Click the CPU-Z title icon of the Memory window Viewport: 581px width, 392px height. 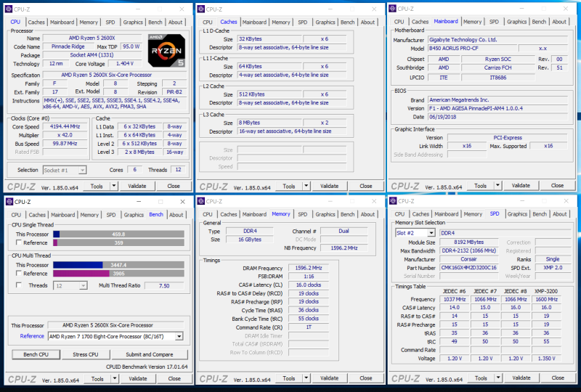pyautogui.click(x=201, y=201)
